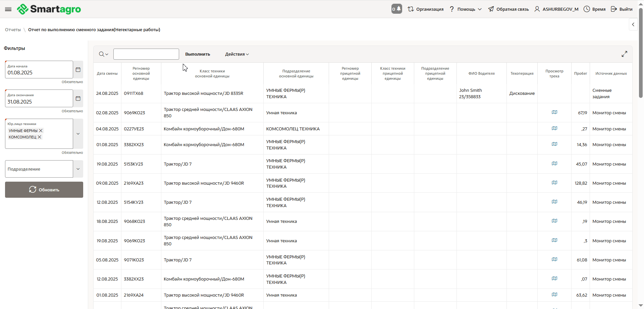The height and width of the screenshot is (309, 644).
Task: Expand the Юр.лицо техники dropdown
Action: coord(78,134)
